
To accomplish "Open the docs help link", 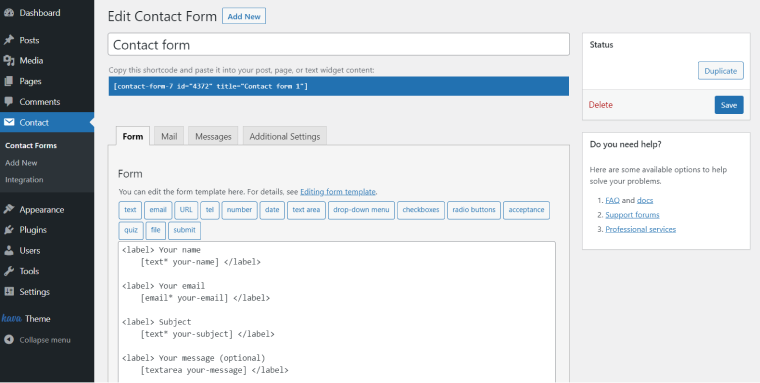I will tap(645, 200).
